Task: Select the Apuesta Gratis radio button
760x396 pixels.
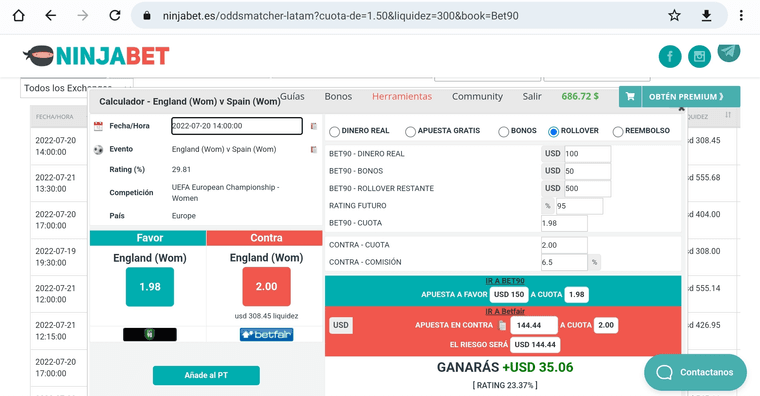Action: point(411,131)
